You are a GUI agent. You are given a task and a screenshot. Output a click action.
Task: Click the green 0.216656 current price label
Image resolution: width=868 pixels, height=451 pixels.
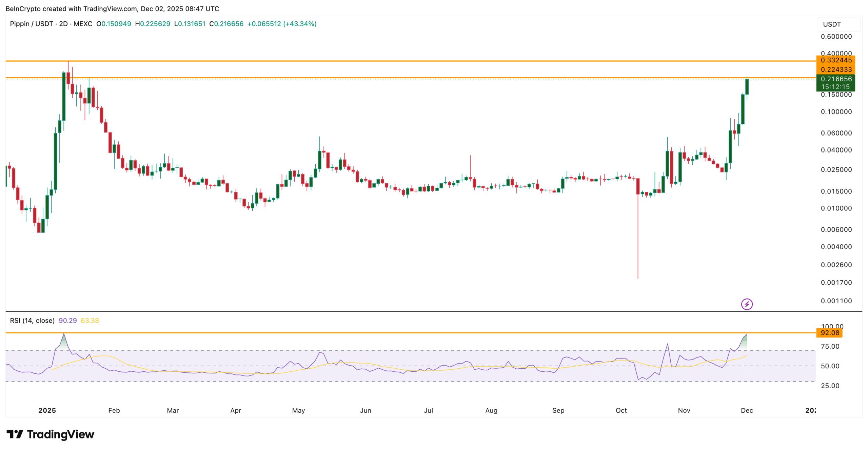pyautogui.click(x=835, y=79)
